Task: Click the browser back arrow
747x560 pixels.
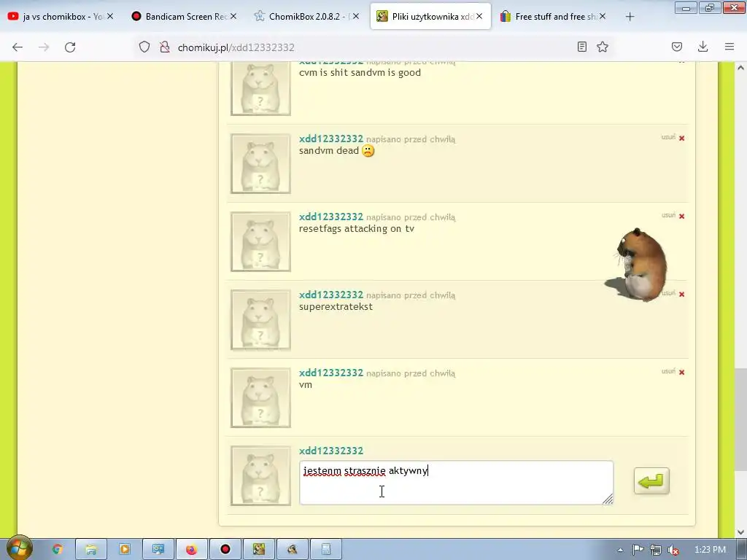Action: pyautogui.click(x=18, y=47)
